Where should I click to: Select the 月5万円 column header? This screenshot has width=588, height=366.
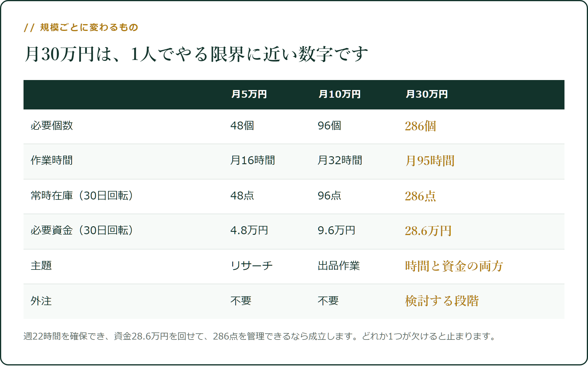(x=249, y=94)
